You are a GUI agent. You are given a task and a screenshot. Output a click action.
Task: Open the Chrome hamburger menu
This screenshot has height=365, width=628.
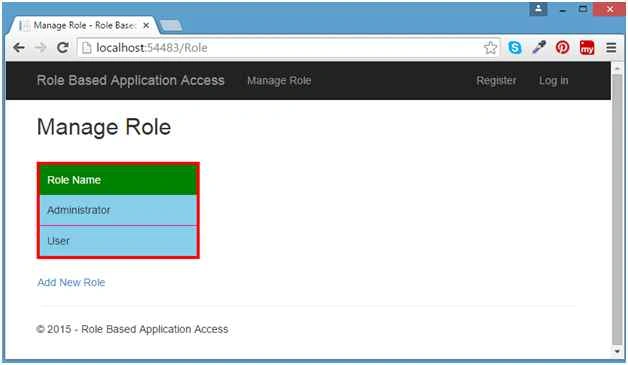point(611,48)
